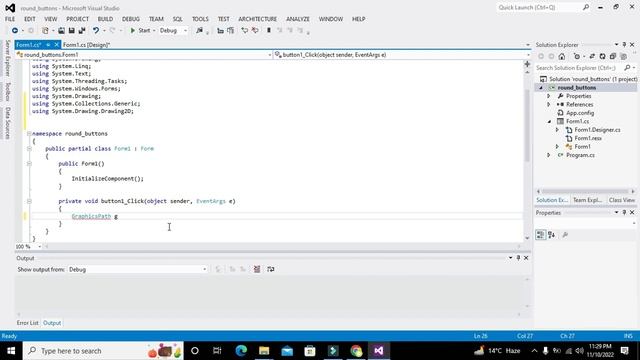The width and height of the screenshot is (640, 360).
Task: Open the Server Explorer side tab
Action: (x=7, y=58)
